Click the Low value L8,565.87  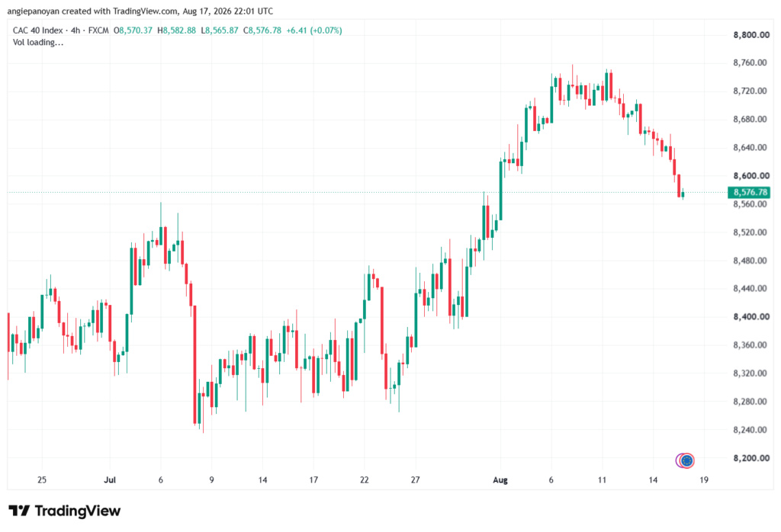(220, 30)
